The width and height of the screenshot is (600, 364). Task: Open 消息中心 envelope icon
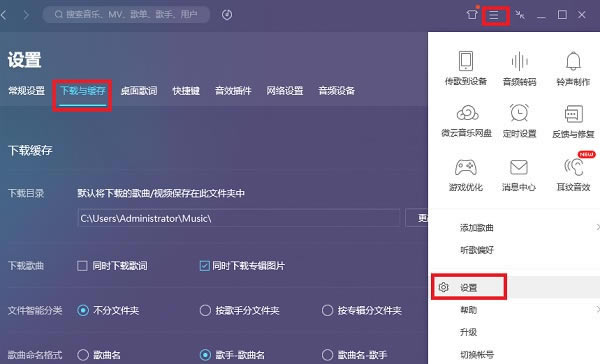(519, 167)
